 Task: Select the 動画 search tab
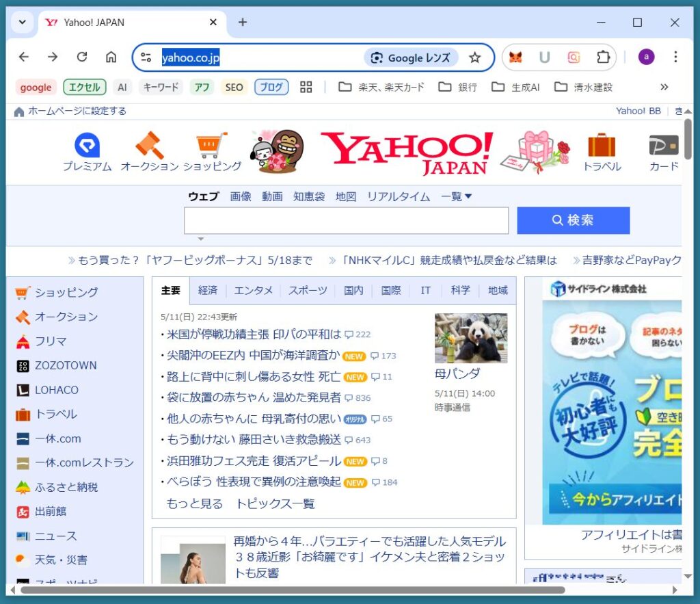tap(272, 196)
